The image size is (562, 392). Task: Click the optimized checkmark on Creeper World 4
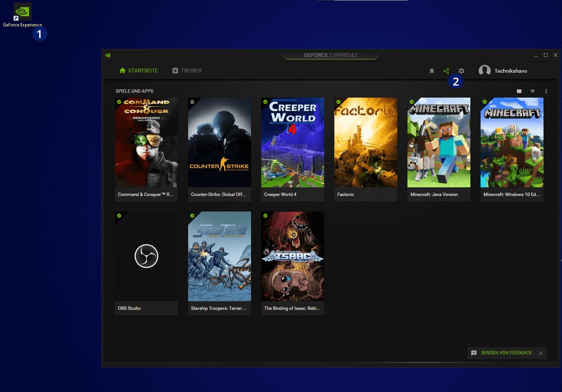click(265, 102)
